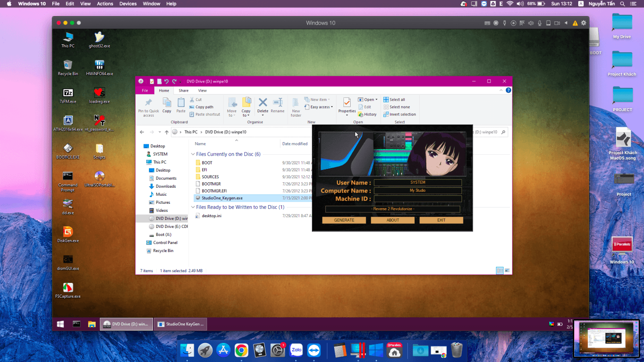Switch to the View ribbon tab

point(202,90)
